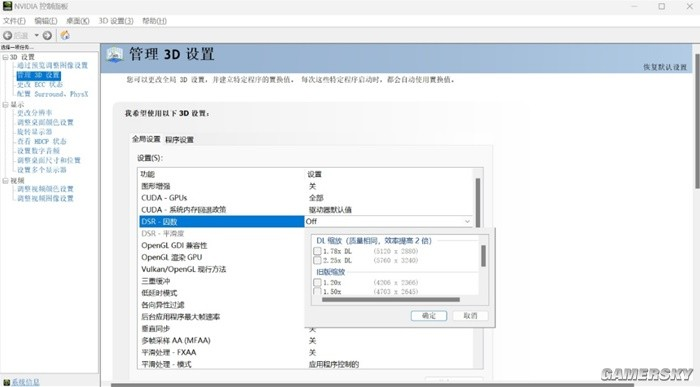Enable the 2.25x DL checkbox
700x387 pixels.
tap(317, 260)
